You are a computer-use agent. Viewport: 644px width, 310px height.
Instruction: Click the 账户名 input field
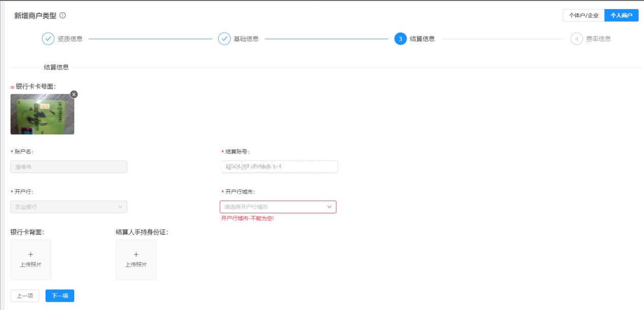[69, 166]
